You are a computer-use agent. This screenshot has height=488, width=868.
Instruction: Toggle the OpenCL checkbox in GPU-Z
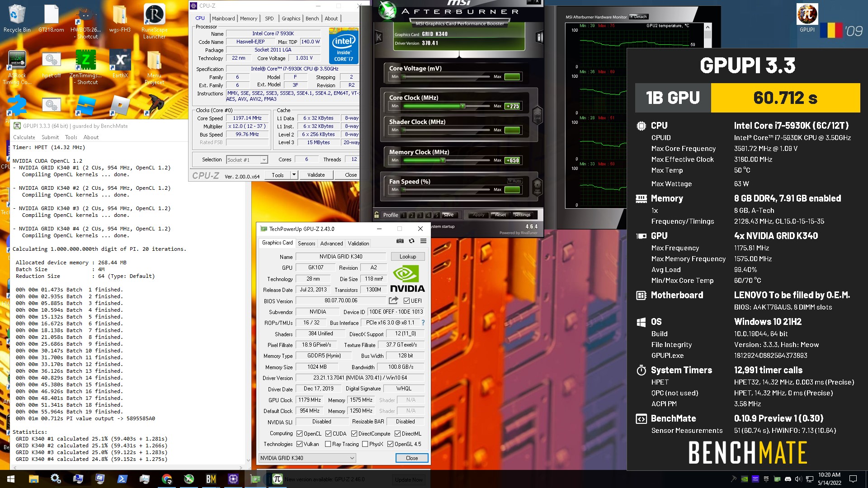pyautogui.click(x=299, y=433)
